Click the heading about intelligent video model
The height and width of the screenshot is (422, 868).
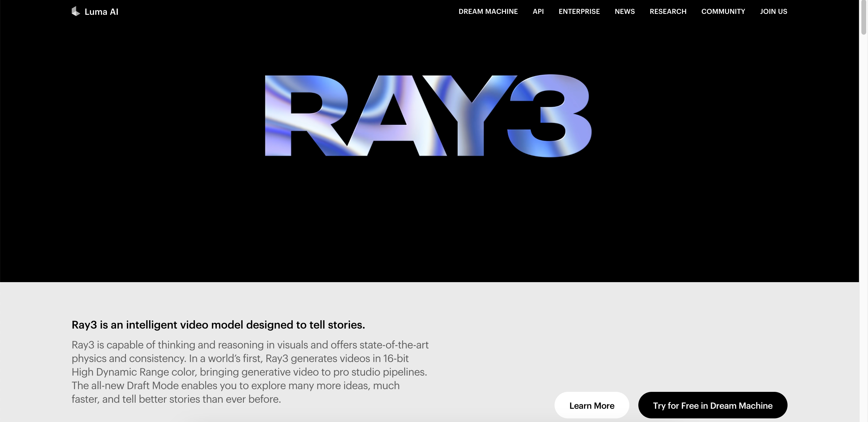pyautogui.click(x=218, y=325)
